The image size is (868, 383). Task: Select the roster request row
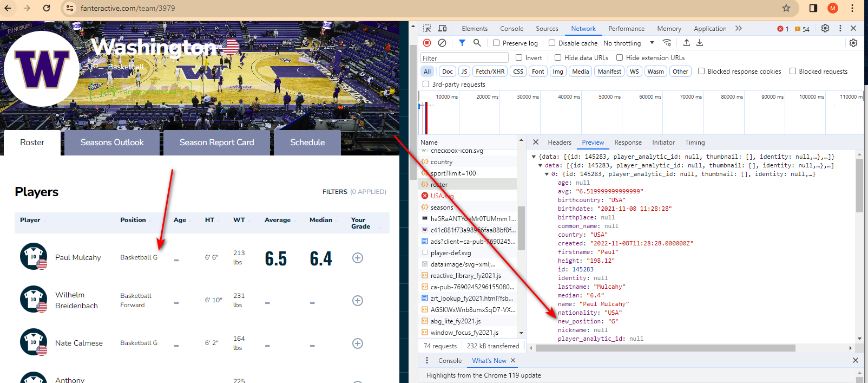468,185
